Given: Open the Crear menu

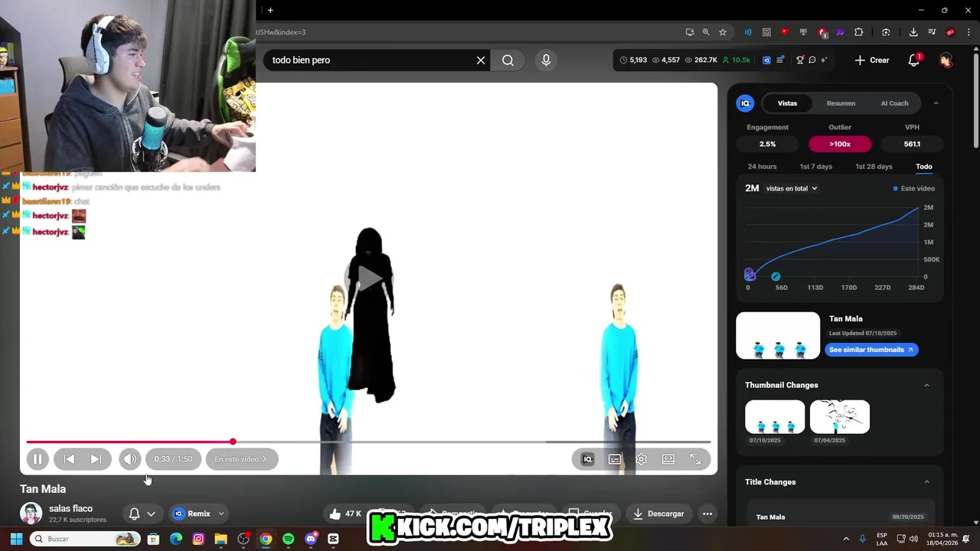Looking at the screenshot, I should click(872, 60).
